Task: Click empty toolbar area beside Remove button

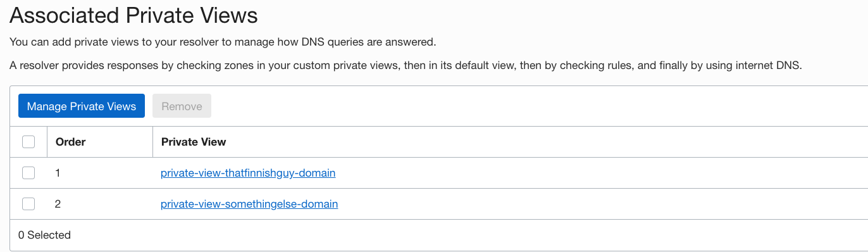Action: pos(538,106)
